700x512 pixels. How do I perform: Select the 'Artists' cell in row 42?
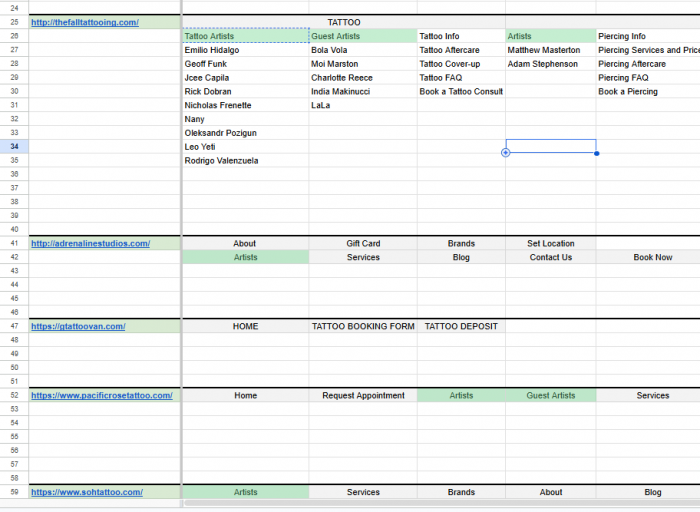[x=246, y=257]
